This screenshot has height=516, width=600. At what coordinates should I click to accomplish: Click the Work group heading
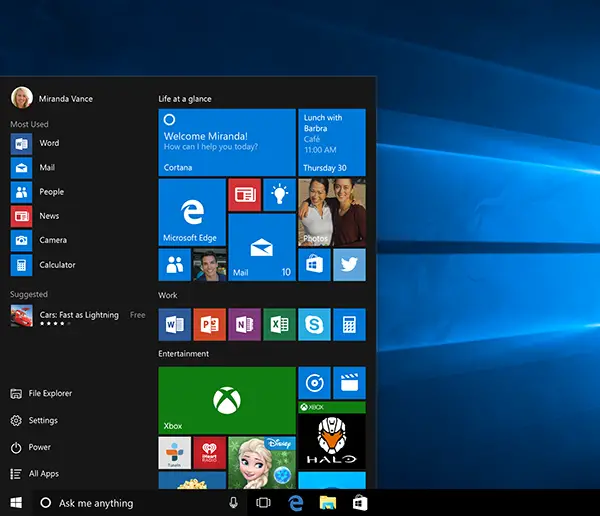[168, 295]
